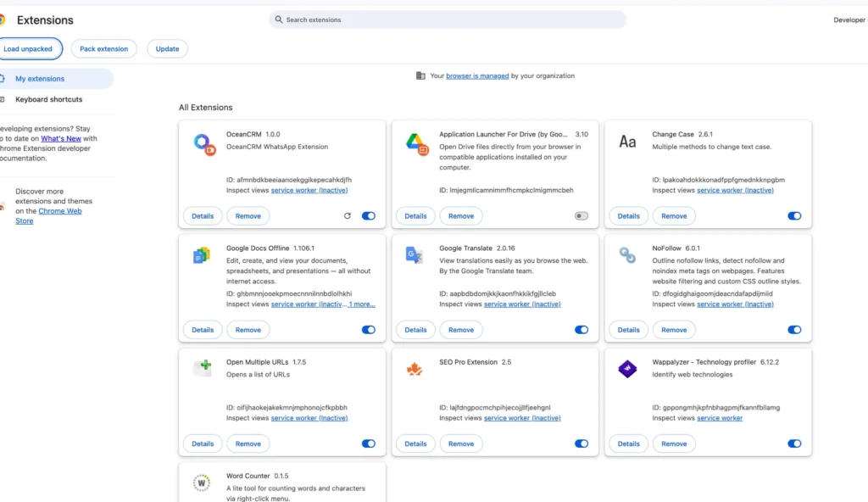Click the Change Case Aa icon

tap(627, 142)
